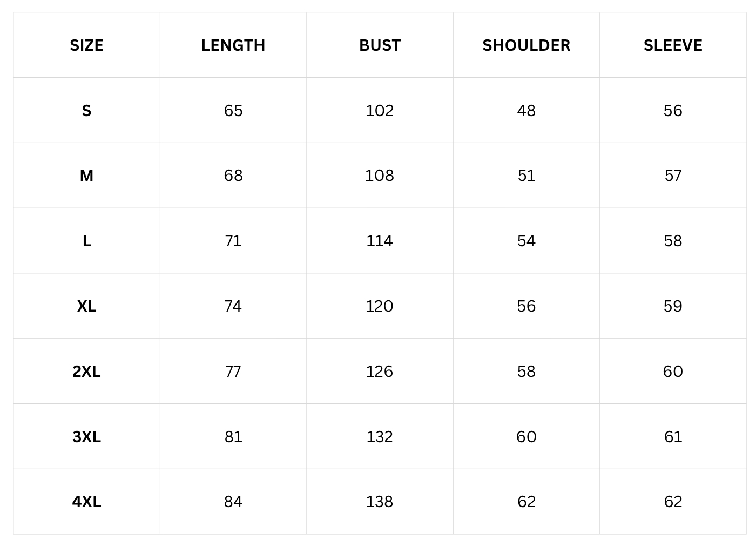Click the XL size row label

(86, 306)
